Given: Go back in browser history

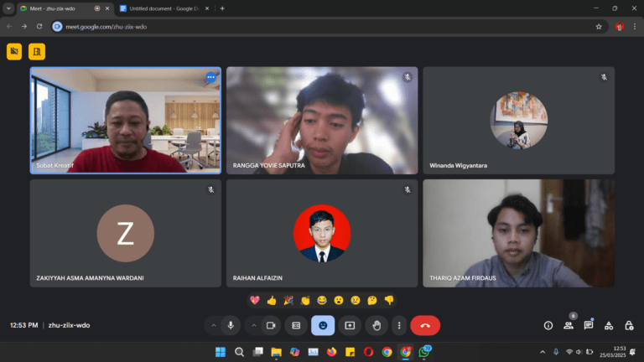Looking at the screenshot, I should (9, 27).
